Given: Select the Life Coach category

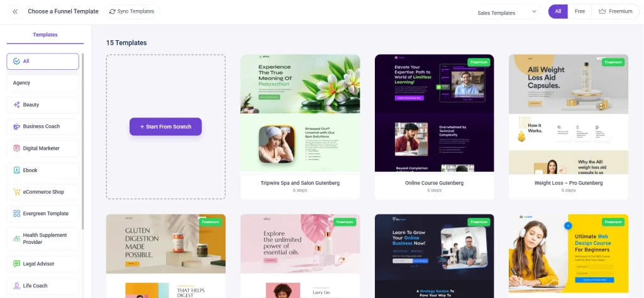Looking at the screenshot, I should click(x=43, y=285).
